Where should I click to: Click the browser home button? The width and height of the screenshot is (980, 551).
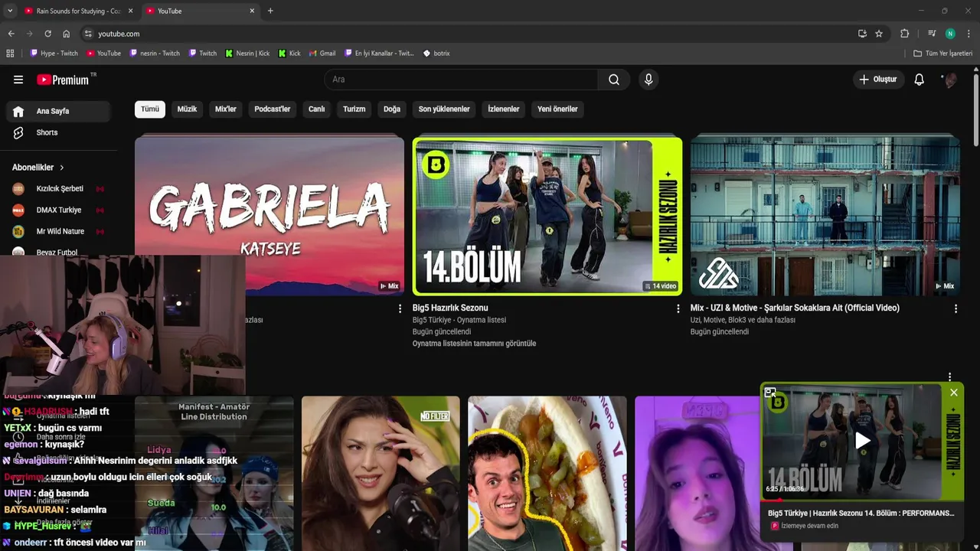pyautogui.click(x=67, y=34)
